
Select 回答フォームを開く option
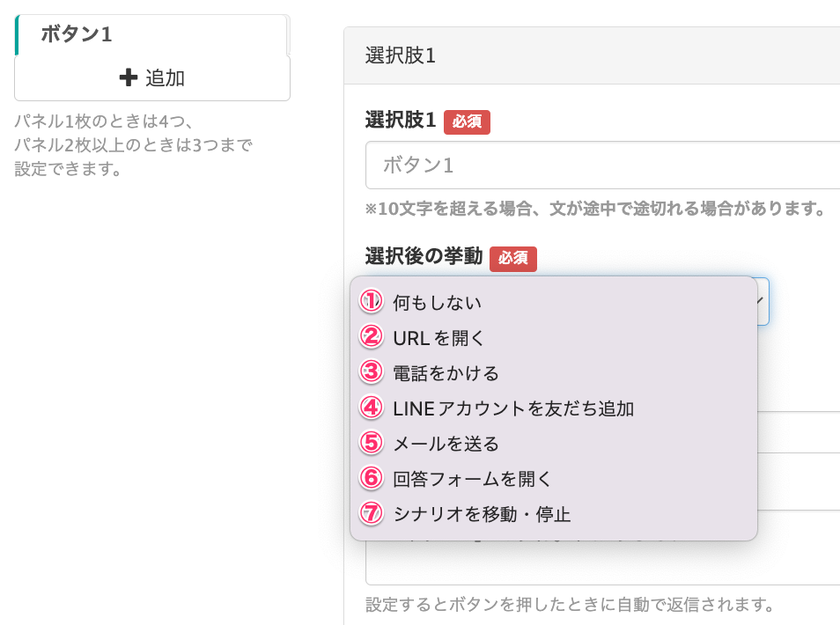point(473,479)
